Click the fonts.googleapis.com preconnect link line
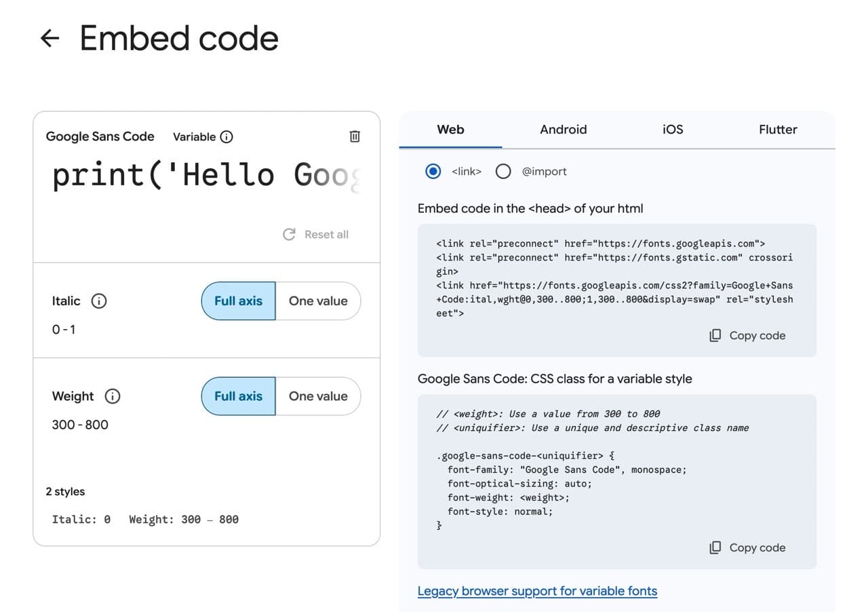Screen dimensions: 868x612 tap(601, 243)
